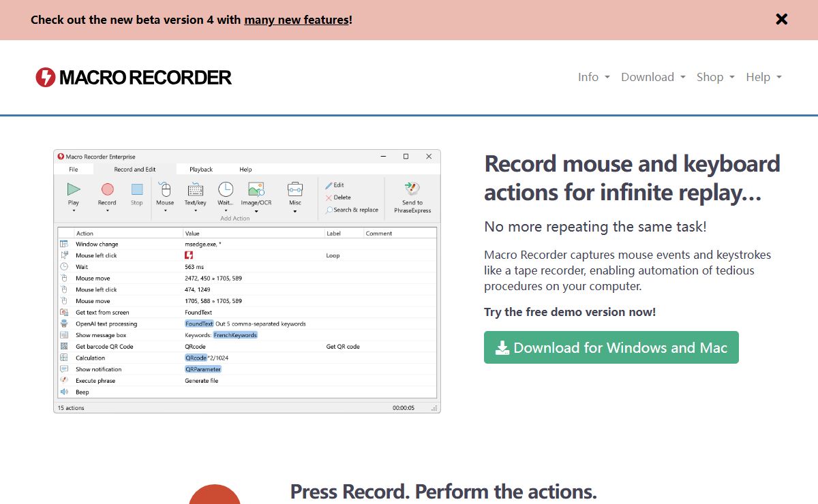Click the Show message box row icon
The image size is (818, 504).
point(64,335)
